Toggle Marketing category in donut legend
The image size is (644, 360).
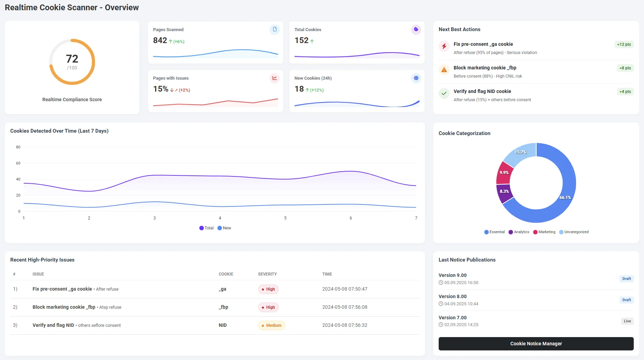tap(544, 232)
